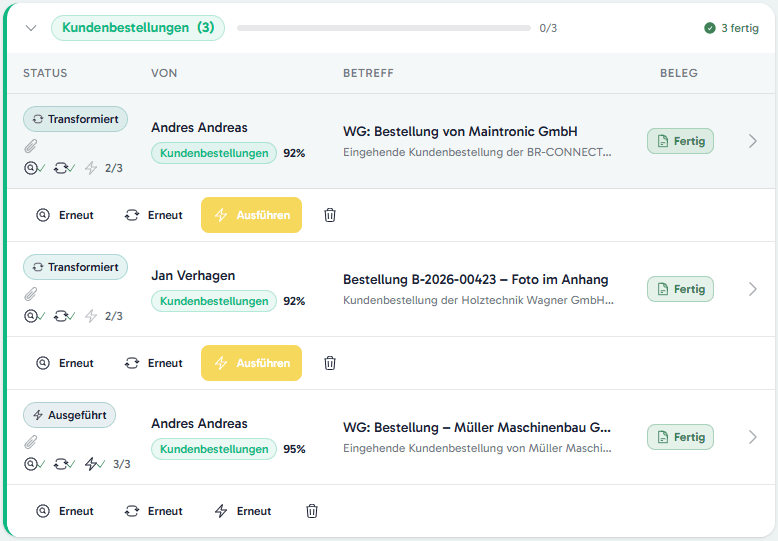Image resolution: width=778 pixels, height=541 pixels.
Task: Click the 3/3 step count
Action: tap(122, 464)
